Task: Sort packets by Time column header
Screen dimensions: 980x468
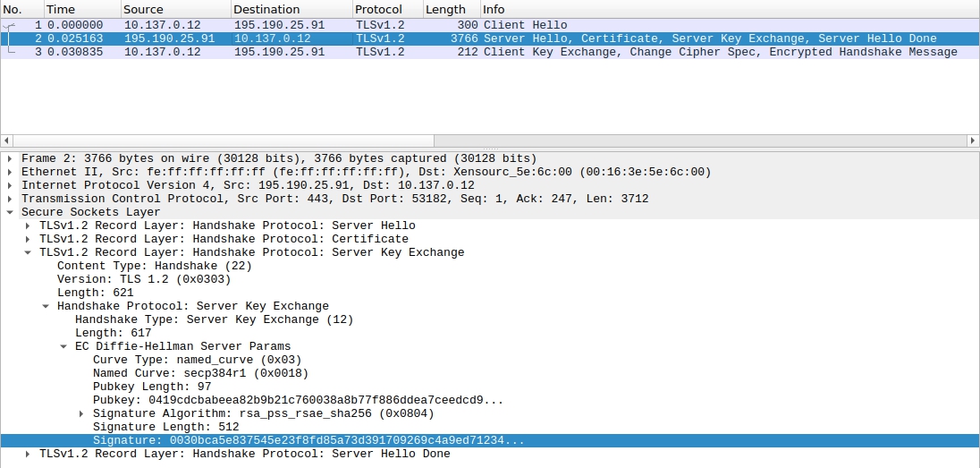Action: coord(82,9)
